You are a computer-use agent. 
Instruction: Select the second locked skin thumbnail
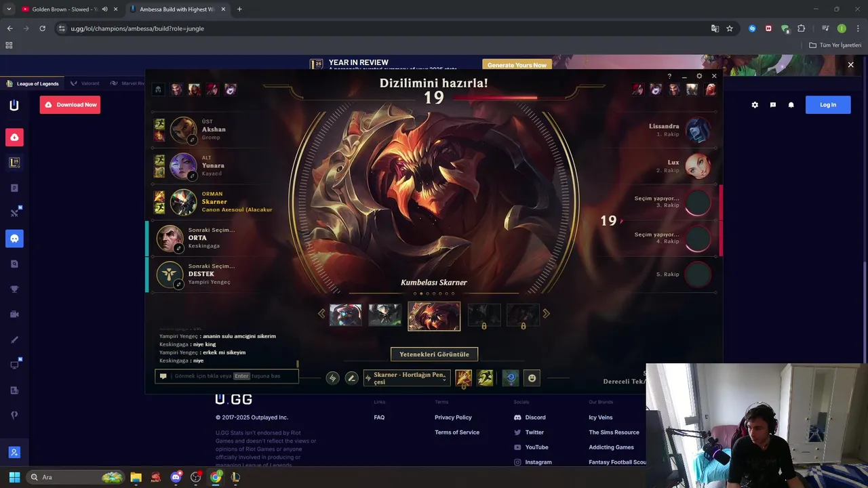(524, 315)
